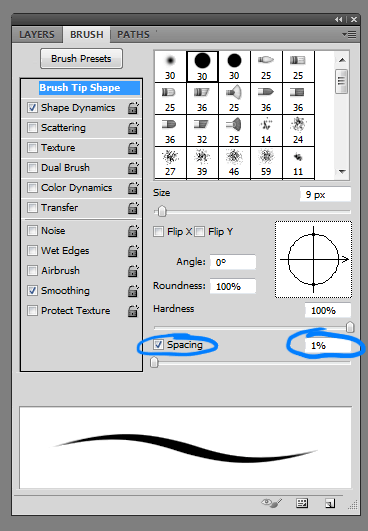Collapse the panel with the double-arrow icon
The width and height of the screenshot is (368, 531).
coord(338,20)
